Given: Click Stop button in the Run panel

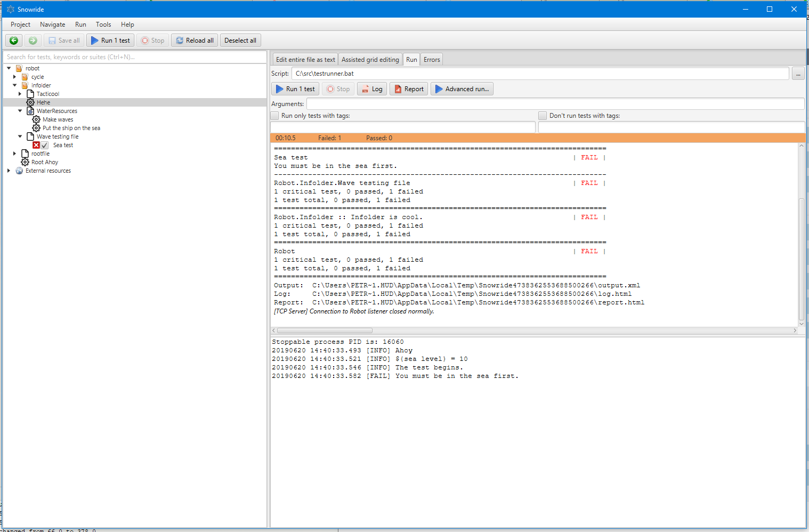Looking at the screenshot, I should tap(338, 89).
